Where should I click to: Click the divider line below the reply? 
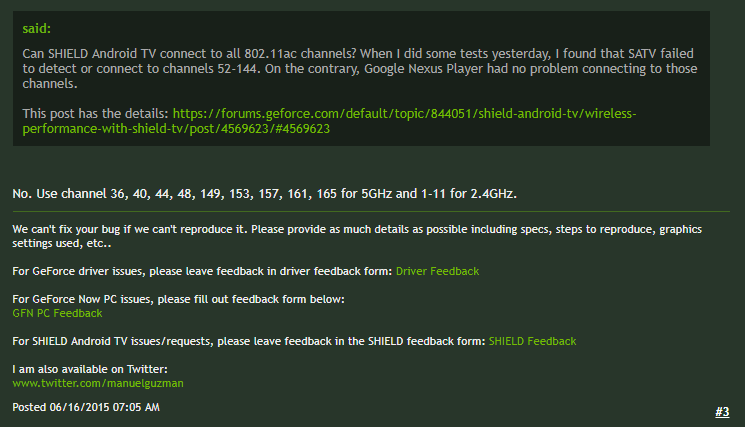(371, 211)
